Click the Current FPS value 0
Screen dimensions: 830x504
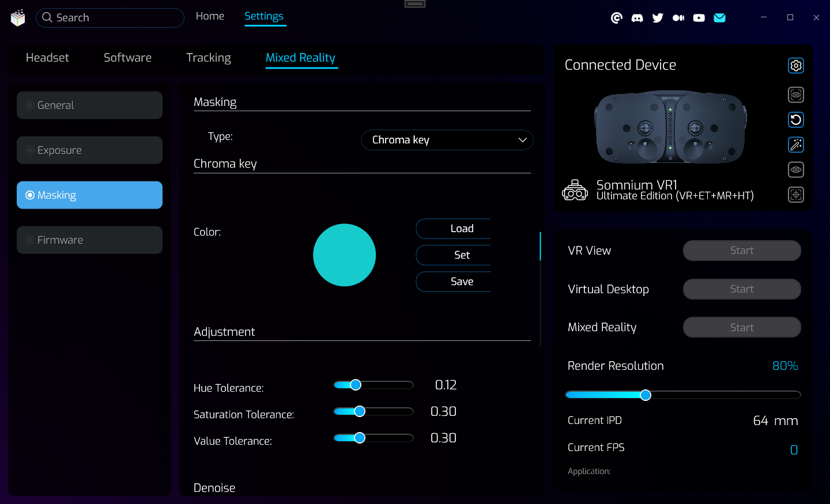794,450
